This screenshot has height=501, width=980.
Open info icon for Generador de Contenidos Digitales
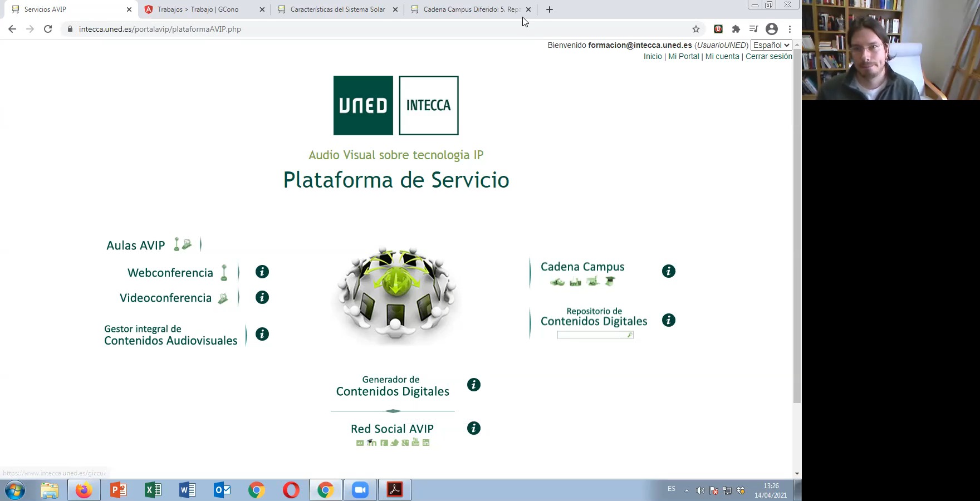pyautogui.click(x=474, y=385)
